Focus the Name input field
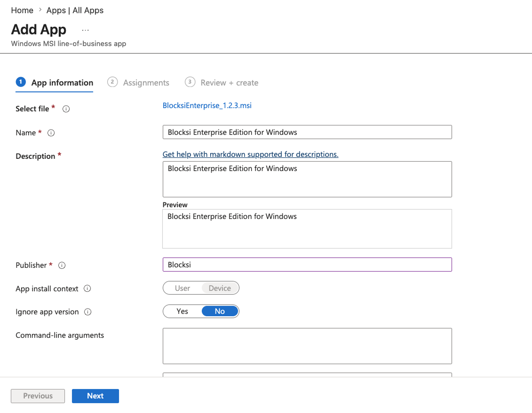 (x=307, y=132)
